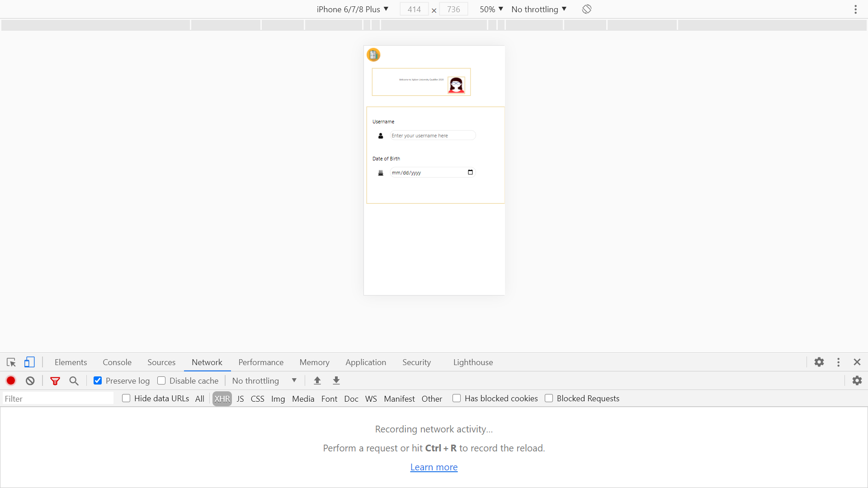The width and height of the screenshot is (868, 488).
Task: Switch to the Elements tab
Action: pyautogui.click(x=71, y=362)
